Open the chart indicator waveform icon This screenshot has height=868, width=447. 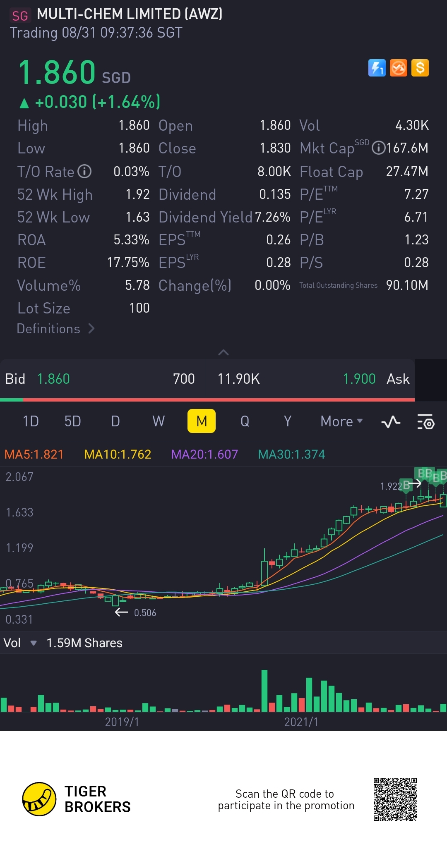(x=391, y=422)
